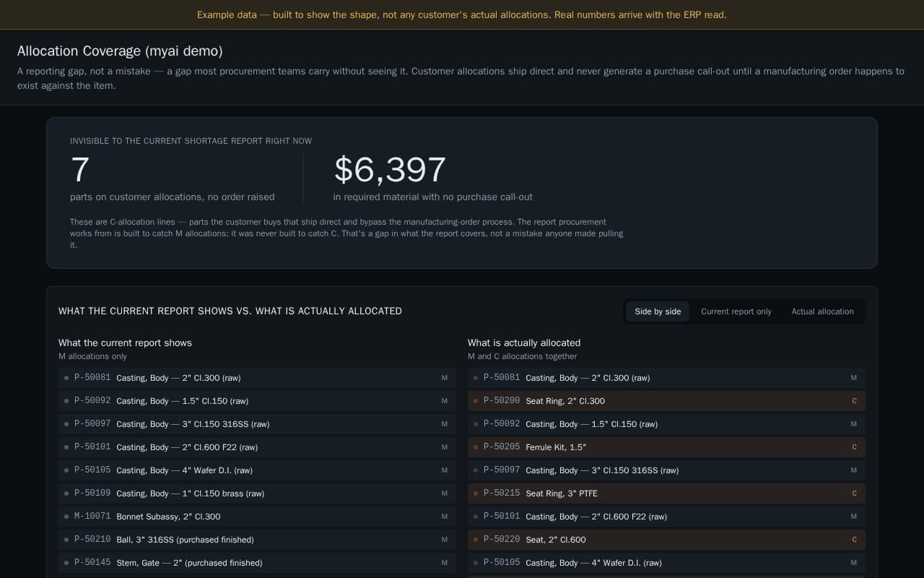Click P-50092 in the actually allocated list
924x578 pixels.
666,424
